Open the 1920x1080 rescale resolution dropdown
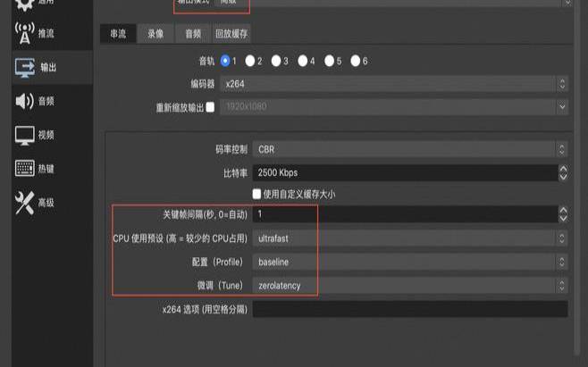 [x=394, y=107]
